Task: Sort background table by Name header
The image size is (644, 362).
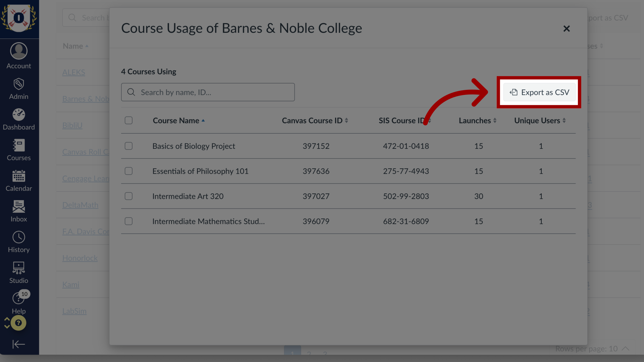Action: [x=75, y=46]
